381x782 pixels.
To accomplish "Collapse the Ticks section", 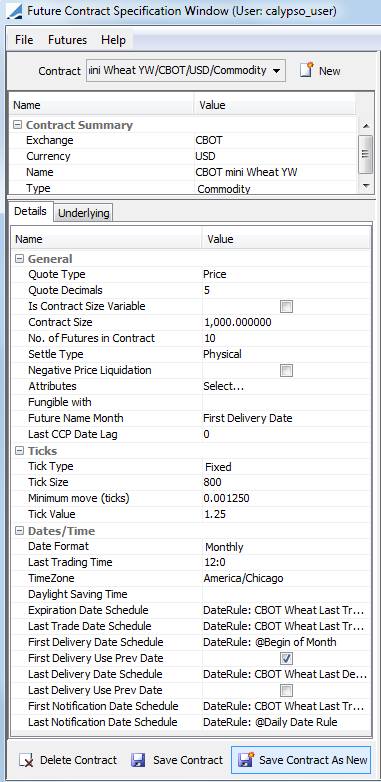I will 19,451.
